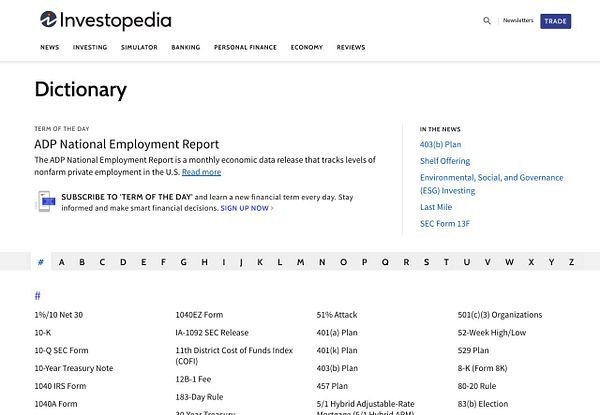Select letter E in alphabet bar
The width and height of the screenshot is (600, 415).
tap(143, 262)
